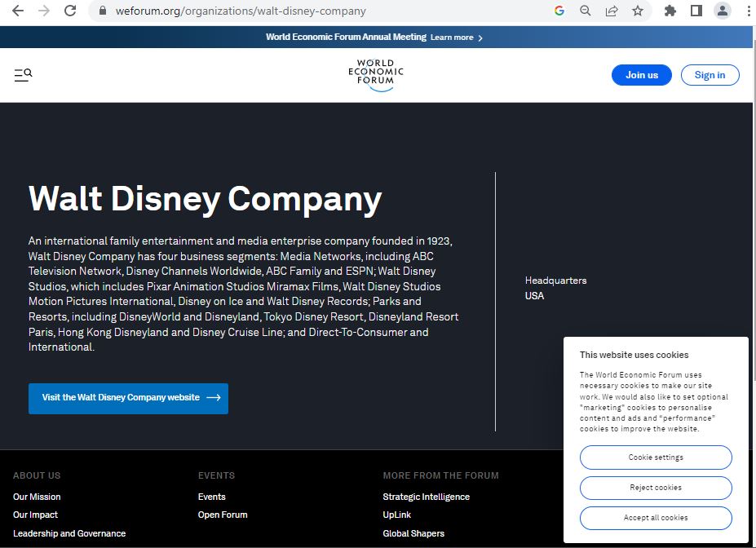Click the Google icon in address bar
The width and height of the screenshot is (756, 548).
pyautogui.click(x=559, y=11)
